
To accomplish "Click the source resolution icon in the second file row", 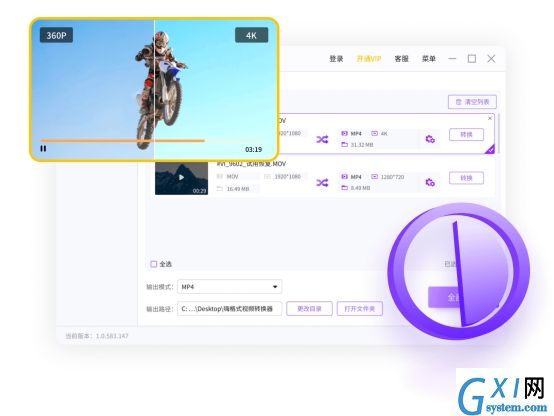I will 267,176.
